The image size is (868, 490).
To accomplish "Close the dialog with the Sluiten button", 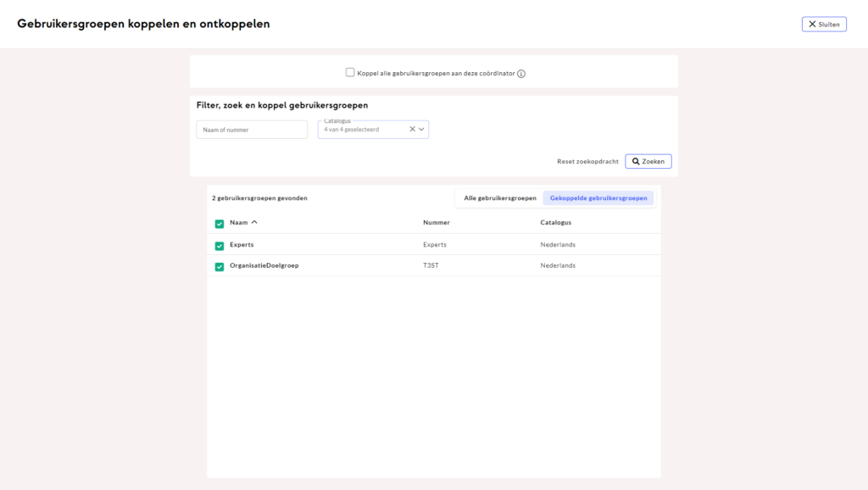I will pyautogui.click(x=824, y=25).
